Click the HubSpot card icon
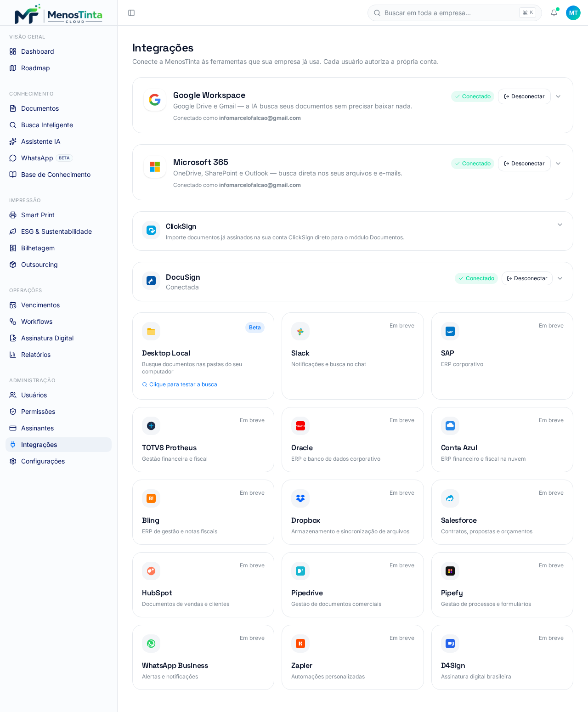 coord(151,571)
